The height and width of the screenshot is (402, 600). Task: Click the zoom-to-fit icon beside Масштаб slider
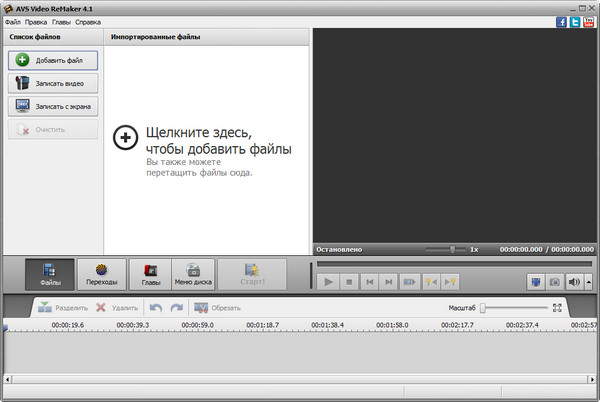pyautogui.click(x=558, y=308)
